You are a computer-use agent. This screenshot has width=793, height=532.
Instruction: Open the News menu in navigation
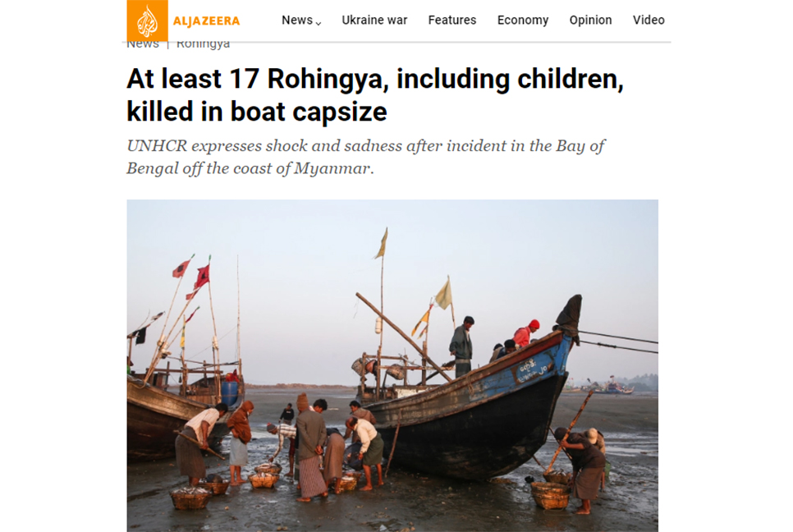(x=297, y=21)
